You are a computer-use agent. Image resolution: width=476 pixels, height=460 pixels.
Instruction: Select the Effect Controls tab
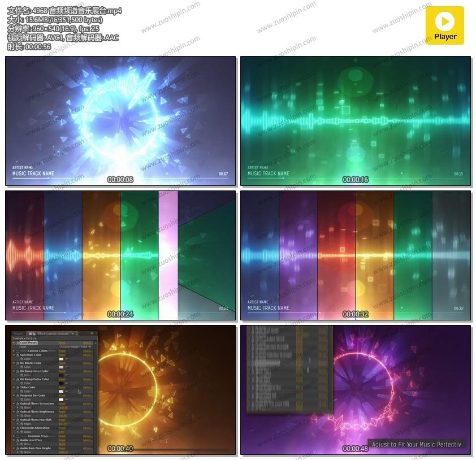click(x=53, y=333)
